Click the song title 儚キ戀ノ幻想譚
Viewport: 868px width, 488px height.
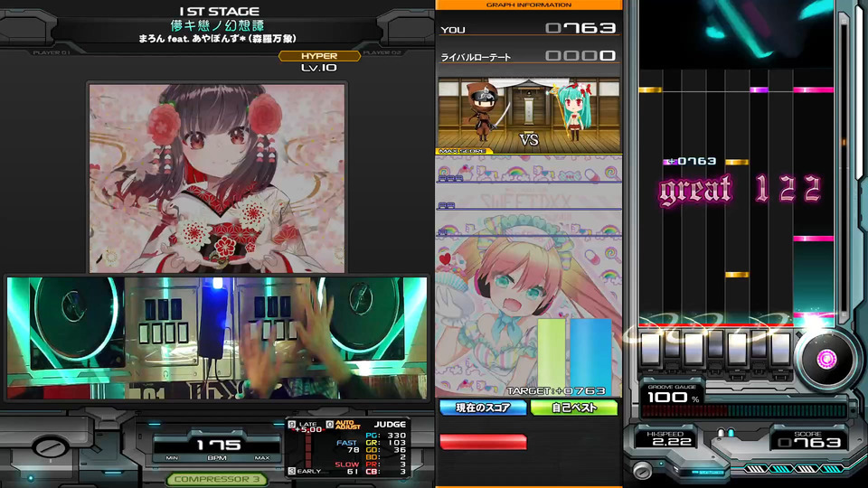tap(217, 25)
